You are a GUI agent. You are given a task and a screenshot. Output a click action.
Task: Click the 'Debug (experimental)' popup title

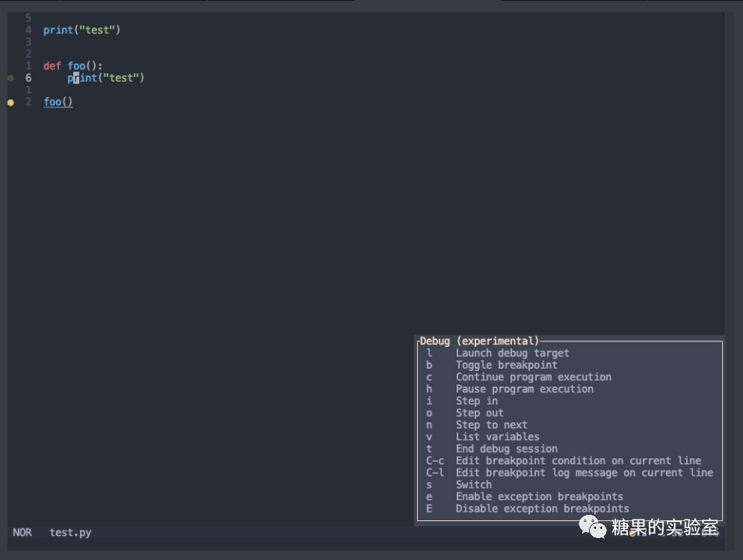479,341
